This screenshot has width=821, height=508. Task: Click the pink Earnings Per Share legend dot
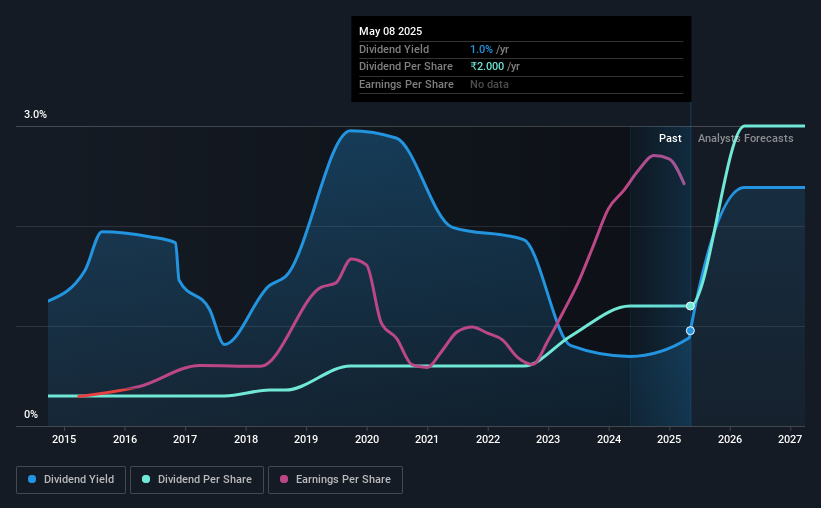(284, 479)
